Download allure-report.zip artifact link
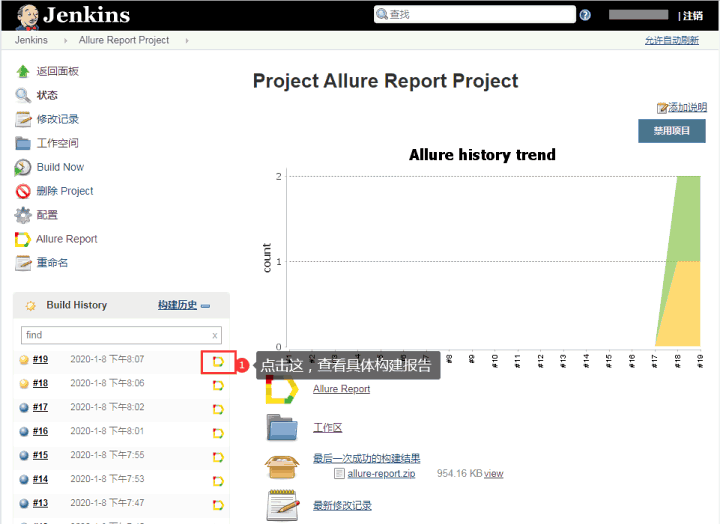Viewport: 720px width, 524px height. [381, 473]
